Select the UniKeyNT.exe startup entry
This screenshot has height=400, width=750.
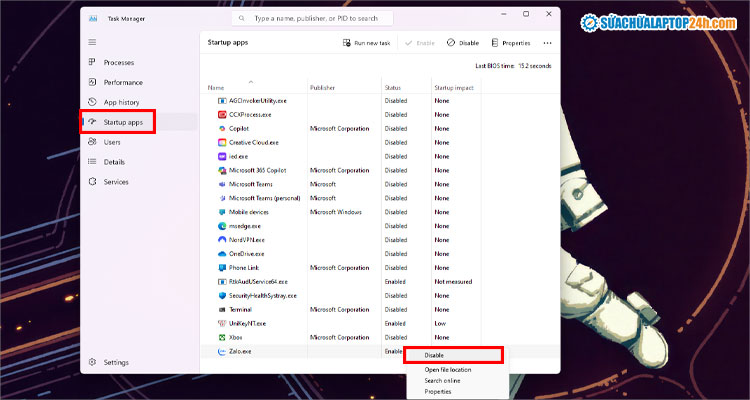coord(247,324)
